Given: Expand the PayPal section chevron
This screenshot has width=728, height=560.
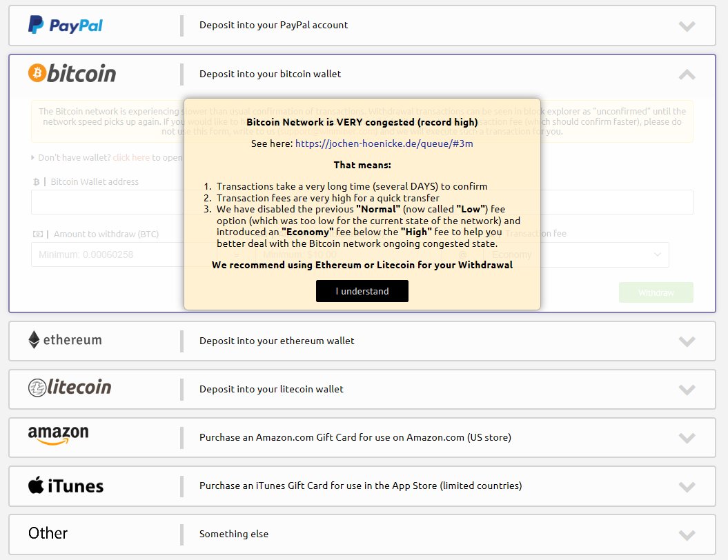Looking at the screenshot, I should point(687,26).
